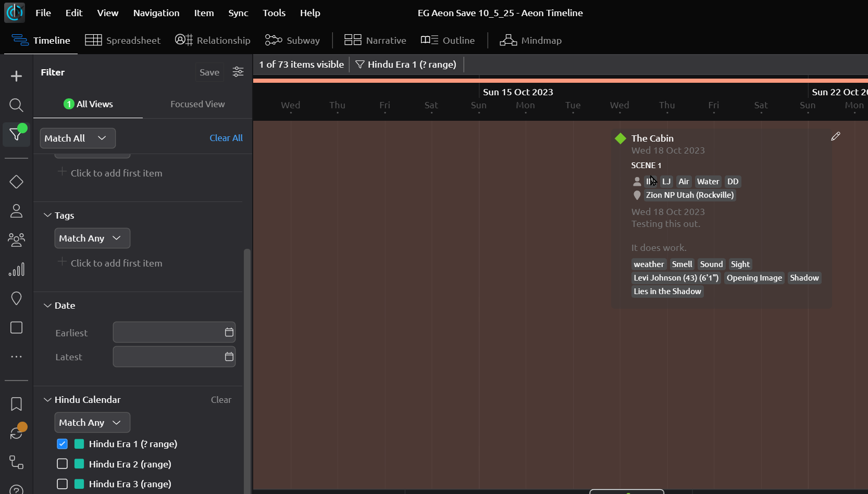Image resolution: width=868 pixels, height=494 pixels.
Task: Open the location pin panel icon
Action: pyautogui.click(x=16, y=298)
